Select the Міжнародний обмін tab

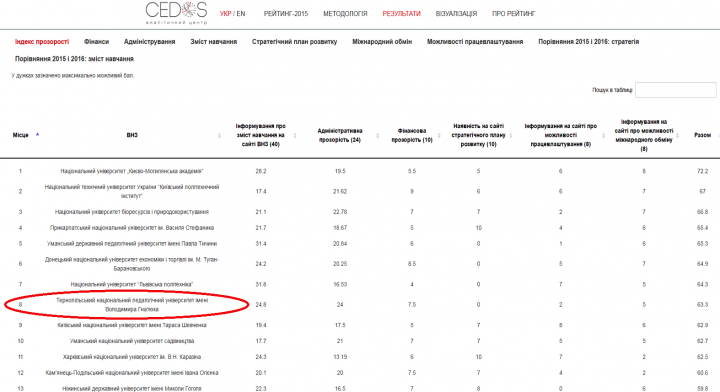(x=382, y=42)
